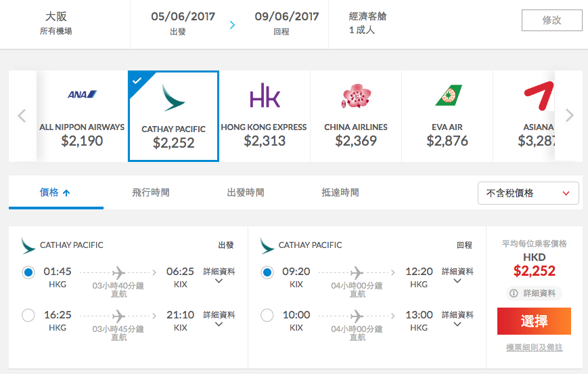
Task: Click the checkmark badge on selected Cathay Pacific card
Action: [x=137, y=81]
